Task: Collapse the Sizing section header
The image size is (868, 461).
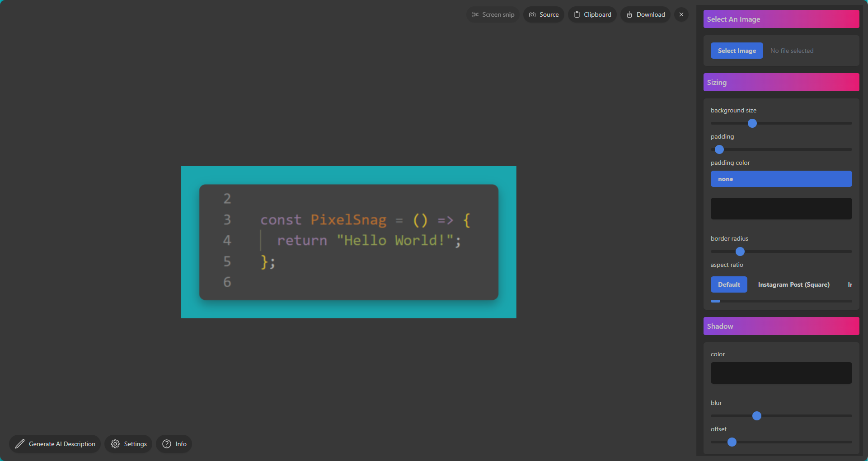Action: pos(781,82)
